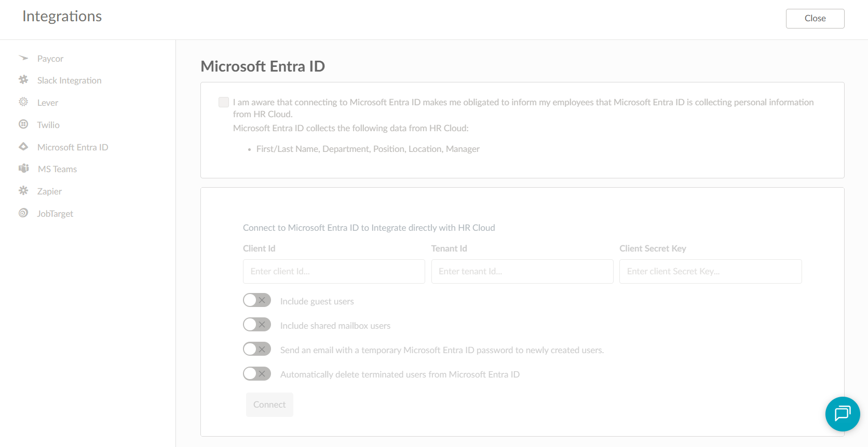Click the Lever gear icon

23,102
